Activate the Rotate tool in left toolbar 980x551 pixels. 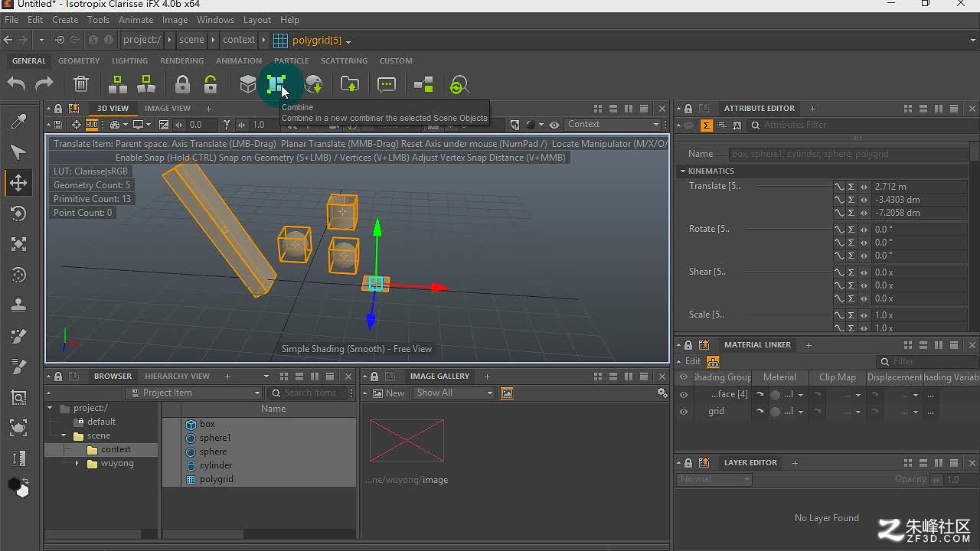pyautogui.click(x=18, y=214)
